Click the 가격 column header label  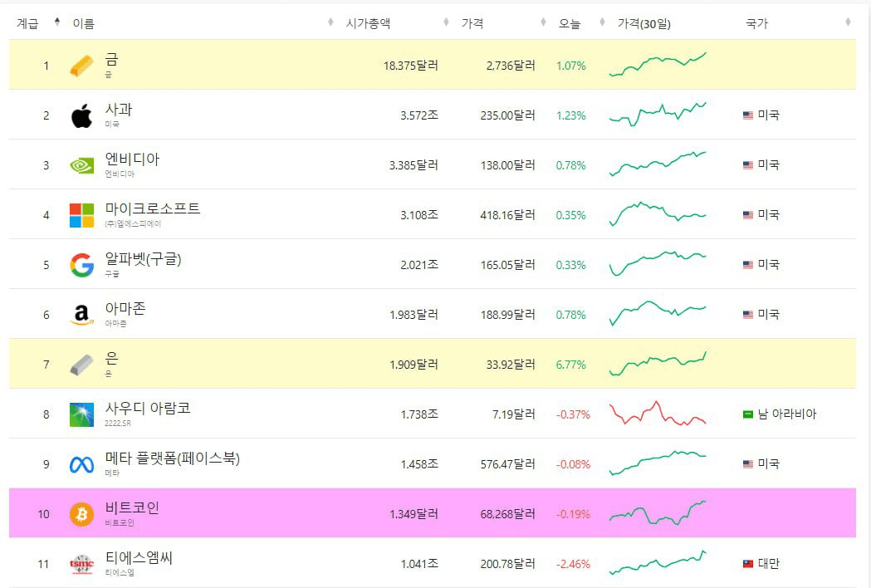[472, 23]
